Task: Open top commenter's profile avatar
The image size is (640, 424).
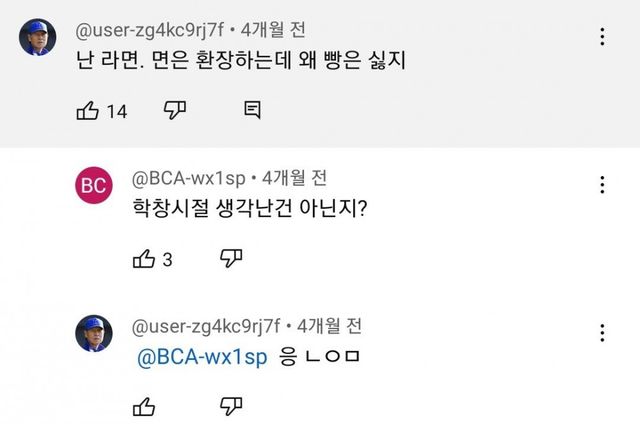Action: pos(37,37)
